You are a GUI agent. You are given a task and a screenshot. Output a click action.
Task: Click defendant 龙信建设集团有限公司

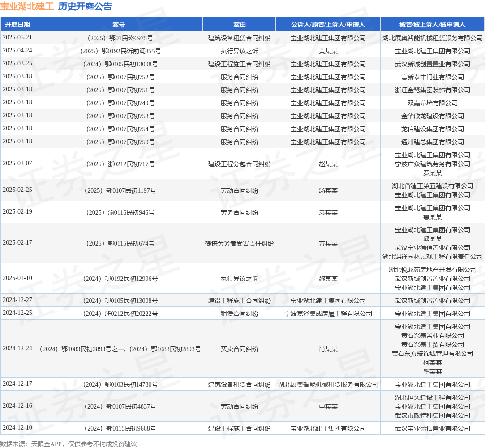433,129
